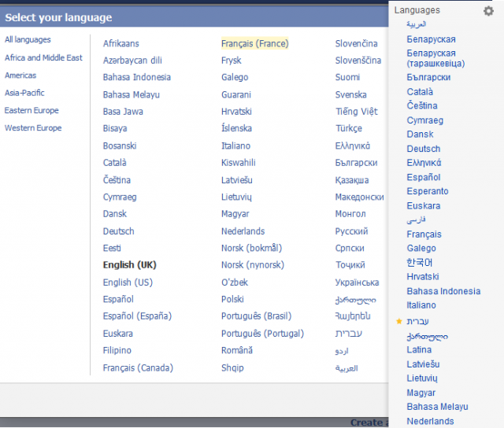Filter by Africa and Middle East

pyautogui.click(x=43, y=57)
